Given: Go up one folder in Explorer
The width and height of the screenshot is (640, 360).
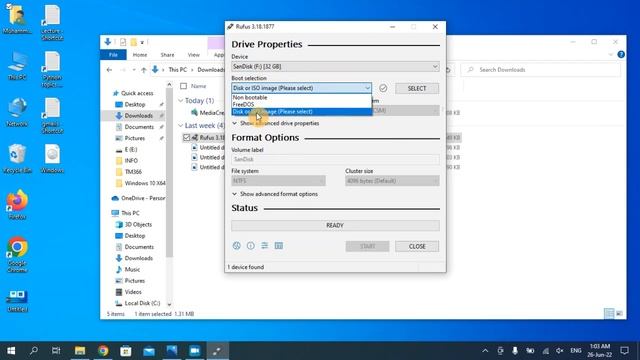Looking at the screenshot, I should pyautogui.click(x=144, y=70).
